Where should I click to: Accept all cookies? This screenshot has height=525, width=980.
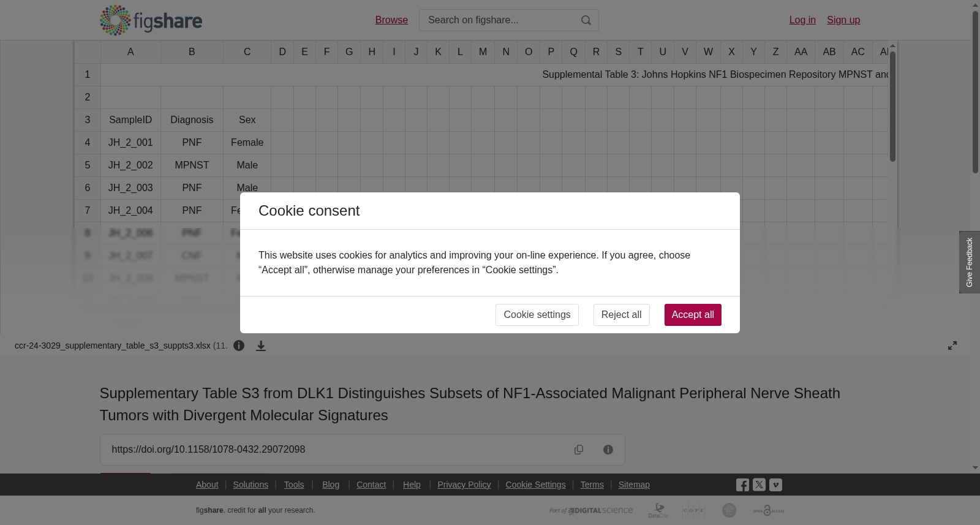(693, 315)
